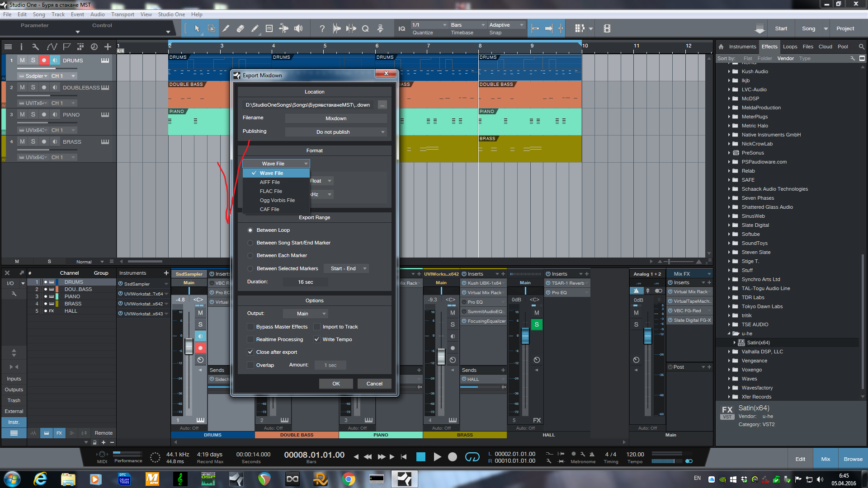Select the Arrow tool in toolbar
868x488 pixels.
click(197, 28)
